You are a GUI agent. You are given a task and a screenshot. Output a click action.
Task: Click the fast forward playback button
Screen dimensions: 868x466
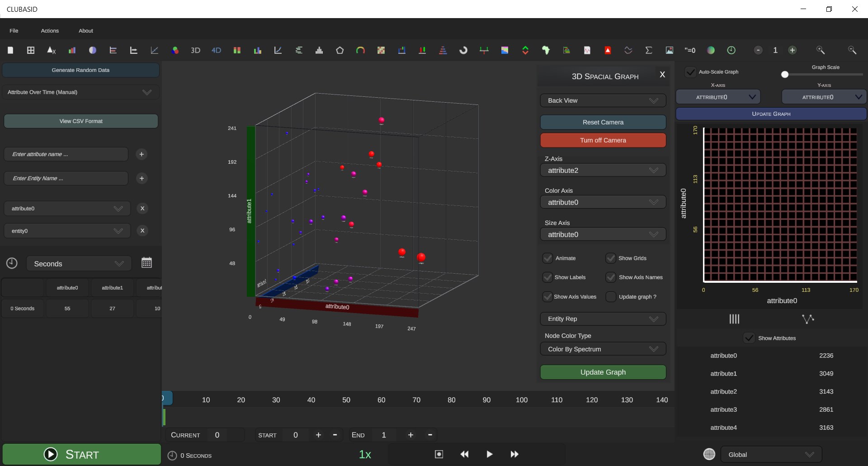514,454
